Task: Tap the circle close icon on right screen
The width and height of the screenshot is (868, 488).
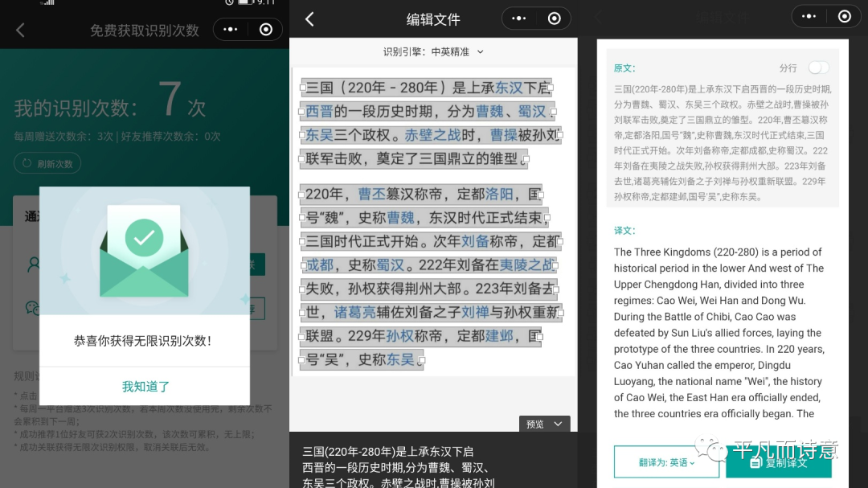Action: pyautogui.click(x=844, y=17)
